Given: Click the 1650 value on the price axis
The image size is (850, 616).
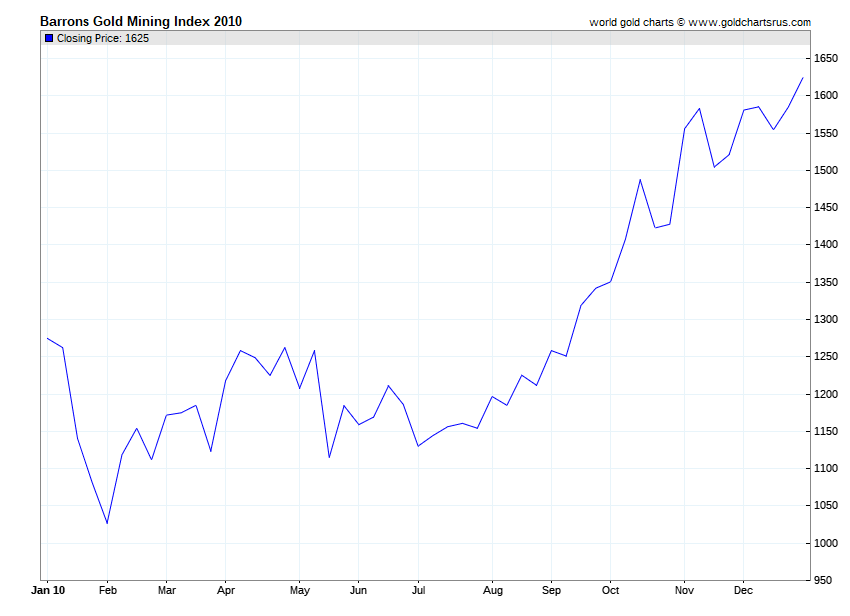Looking at the screenshot, I should (825, 59).
